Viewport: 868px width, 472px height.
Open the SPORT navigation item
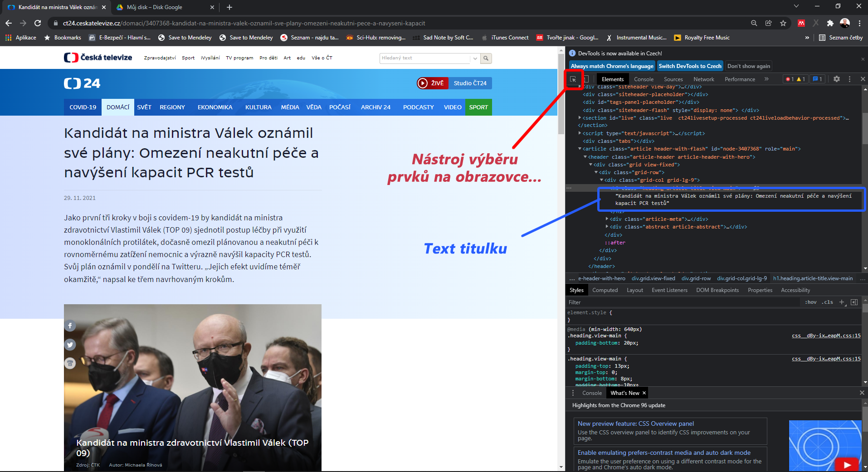(x=478, y=107)
